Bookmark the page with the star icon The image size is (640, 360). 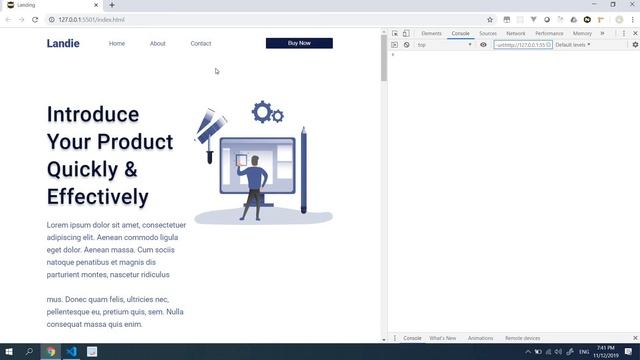coord(490,20)
